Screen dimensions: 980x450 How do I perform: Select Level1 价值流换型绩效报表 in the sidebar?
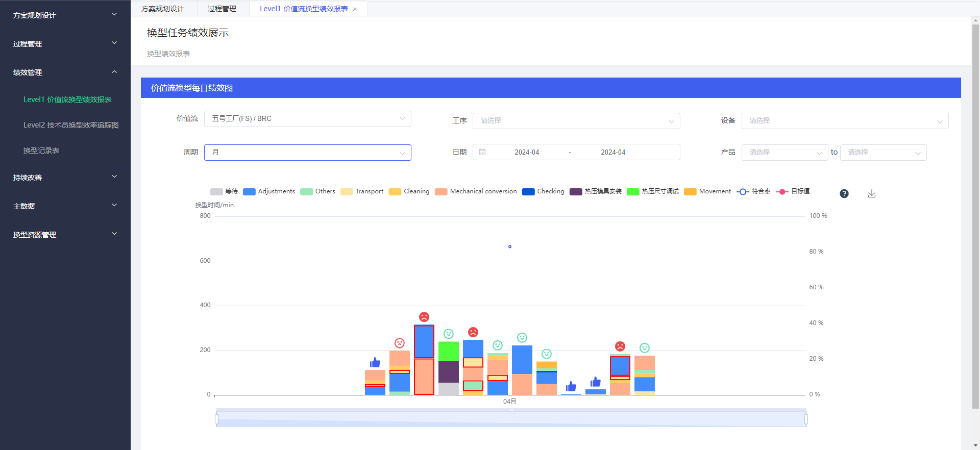tap(67, 99)
